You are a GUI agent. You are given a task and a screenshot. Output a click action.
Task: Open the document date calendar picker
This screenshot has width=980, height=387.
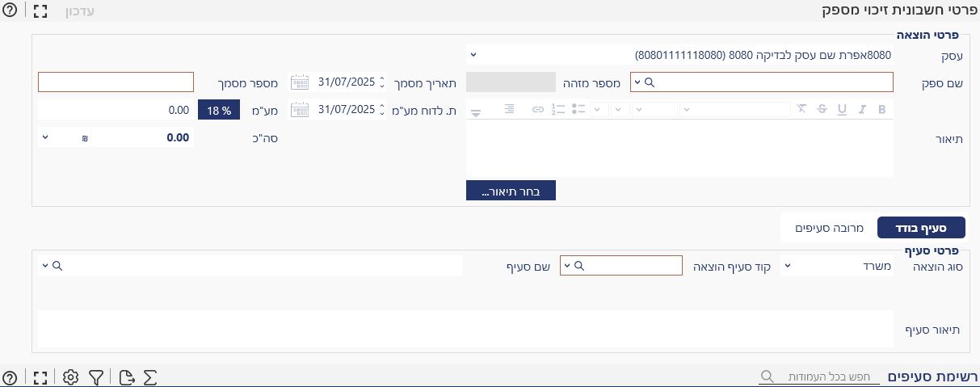300,82
